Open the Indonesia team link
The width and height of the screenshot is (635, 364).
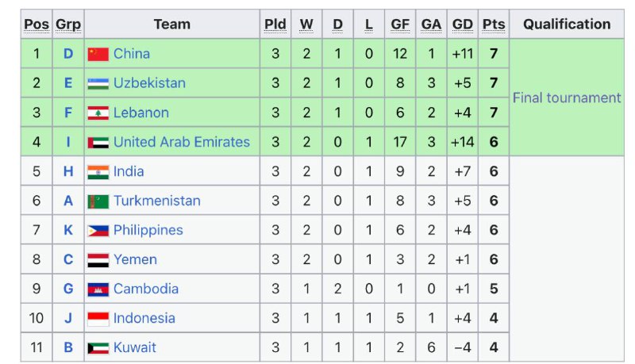pyautogui.click(x=144, y=318)
